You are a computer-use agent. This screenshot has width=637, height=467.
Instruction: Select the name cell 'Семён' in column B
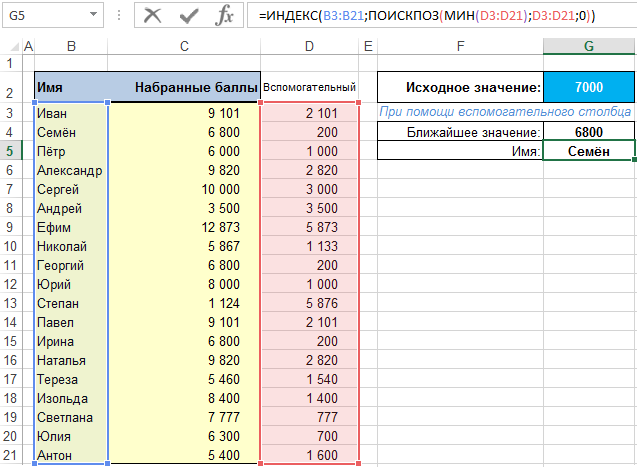pyautogui.click(x=71, y=132)
